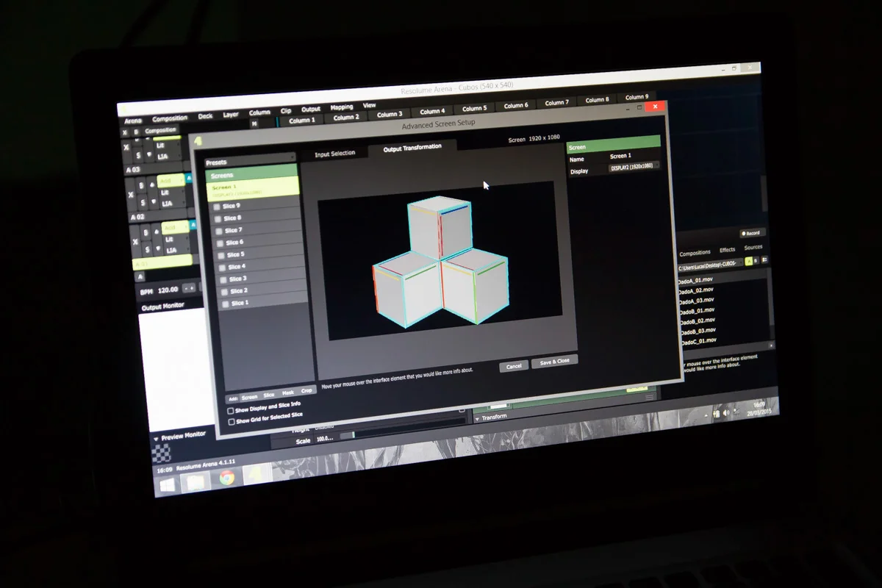
Task: Select the DadoB_02.mov file
Action: click(698, 321)
